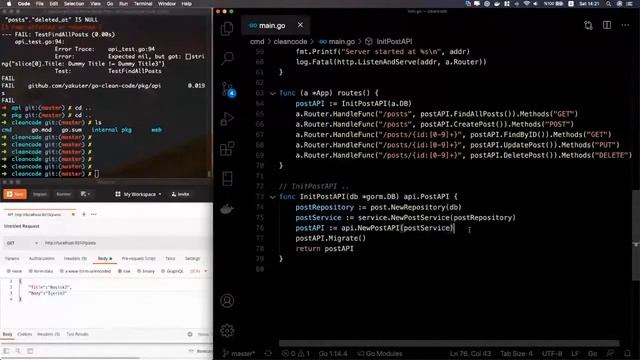Close the main.go editor tab
Image resolution: width=640 pixels, height=360 pixels.
pos(300,25)
